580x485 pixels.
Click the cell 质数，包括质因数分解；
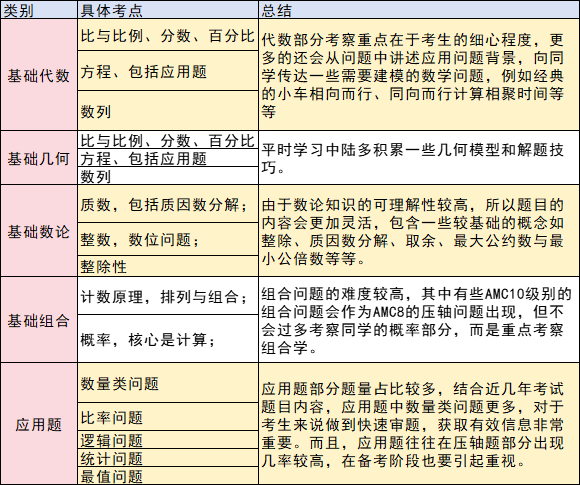coord(168,204)
